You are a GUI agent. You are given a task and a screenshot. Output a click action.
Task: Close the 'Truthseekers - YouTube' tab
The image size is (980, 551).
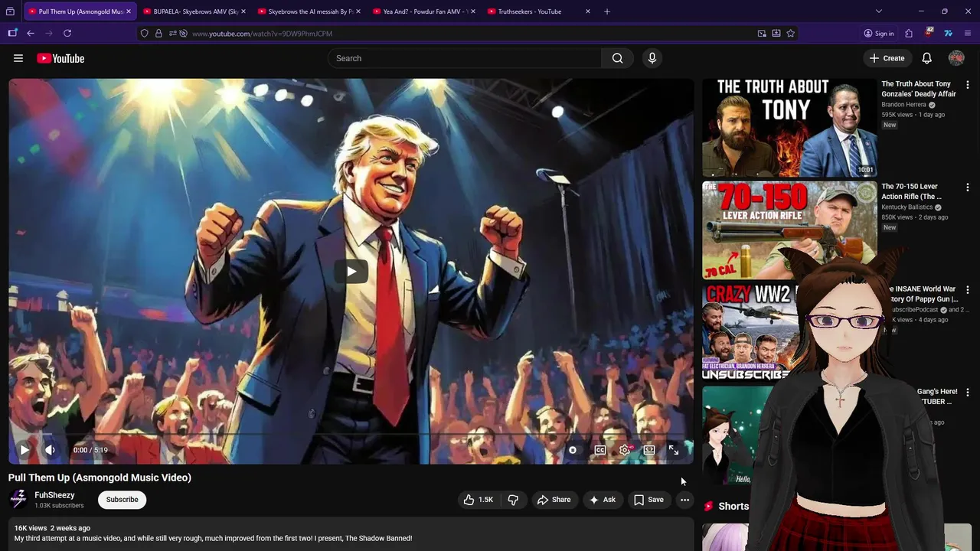coord(588,11)
